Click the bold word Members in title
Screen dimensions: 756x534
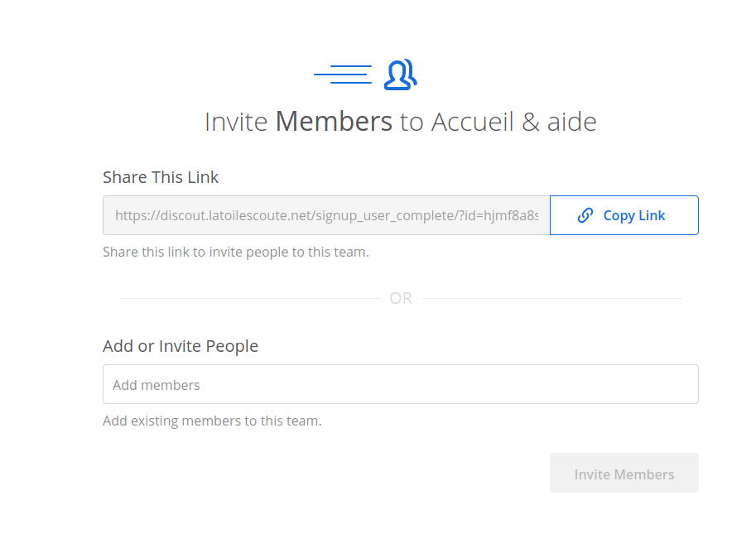334,122
